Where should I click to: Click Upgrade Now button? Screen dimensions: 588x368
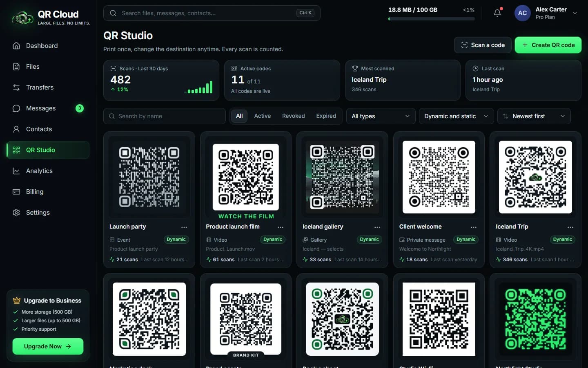pos(48,346)
